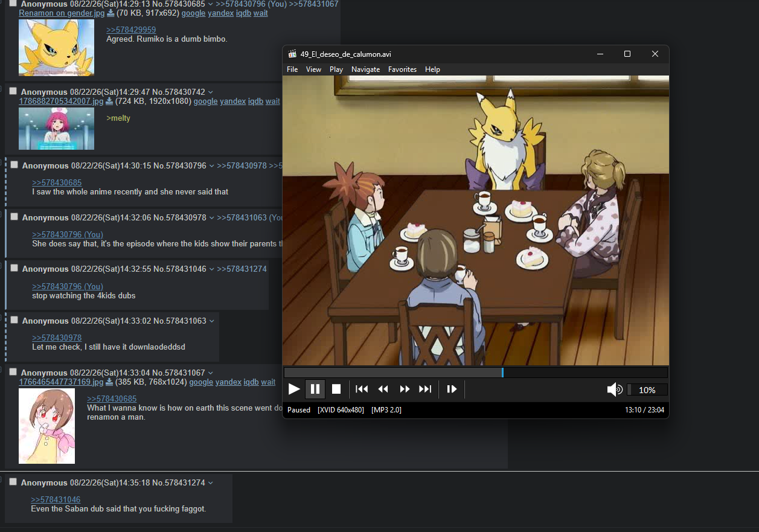
Task: Open the 1766465447737169.jpg file link
Action: (x=61, y=382)
